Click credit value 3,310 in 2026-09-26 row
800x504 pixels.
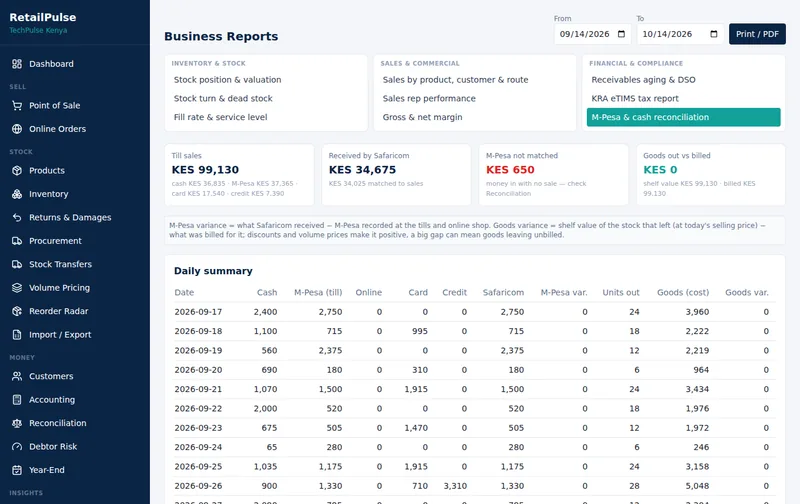tap(455, 486)
